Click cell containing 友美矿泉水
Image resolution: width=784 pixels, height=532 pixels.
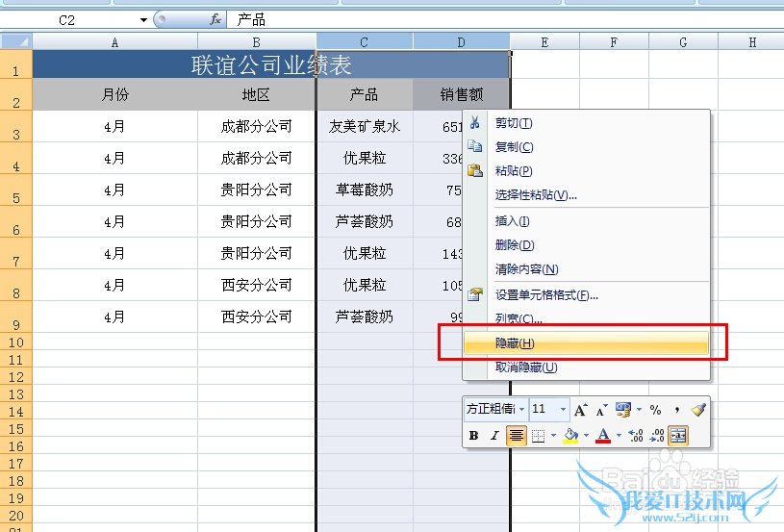[365, 126]
